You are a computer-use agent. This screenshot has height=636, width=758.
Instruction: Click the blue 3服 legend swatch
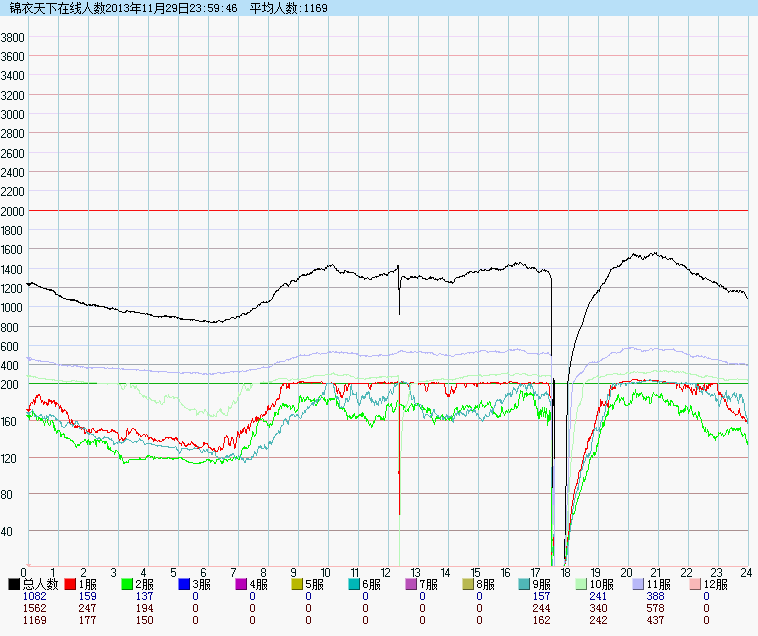pyautogui.click(x=185, y=584)
